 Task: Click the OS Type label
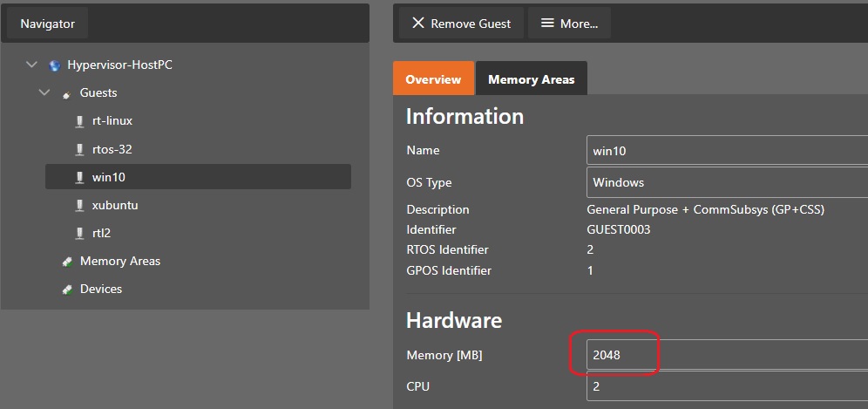pos(429,182)
